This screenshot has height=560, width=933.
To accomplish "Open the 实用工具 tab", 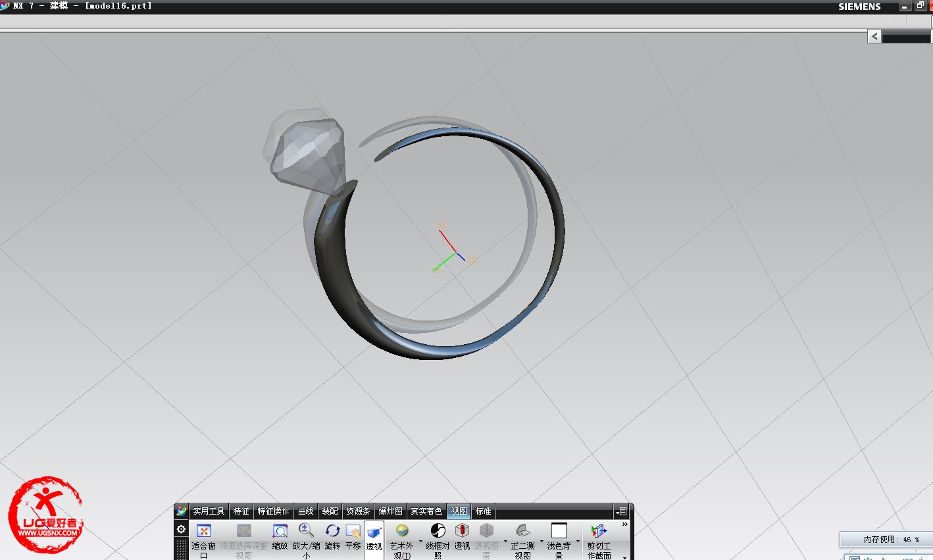I will click(209, 511).
